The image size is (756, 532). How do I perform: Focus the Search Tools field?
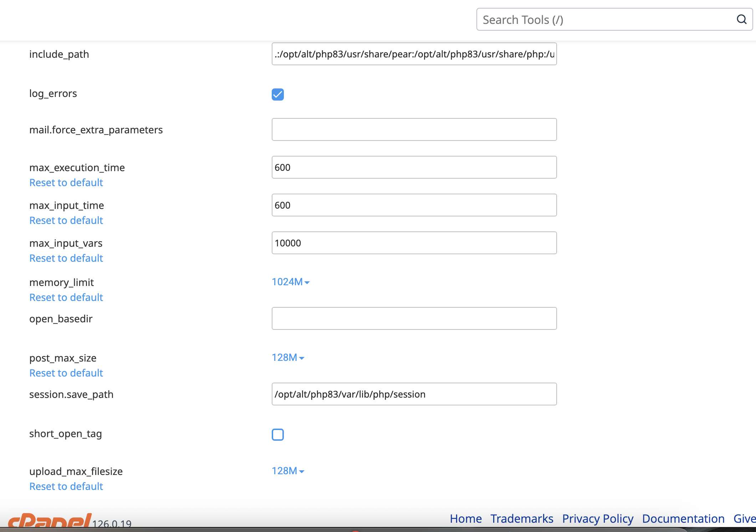[606, 20]
